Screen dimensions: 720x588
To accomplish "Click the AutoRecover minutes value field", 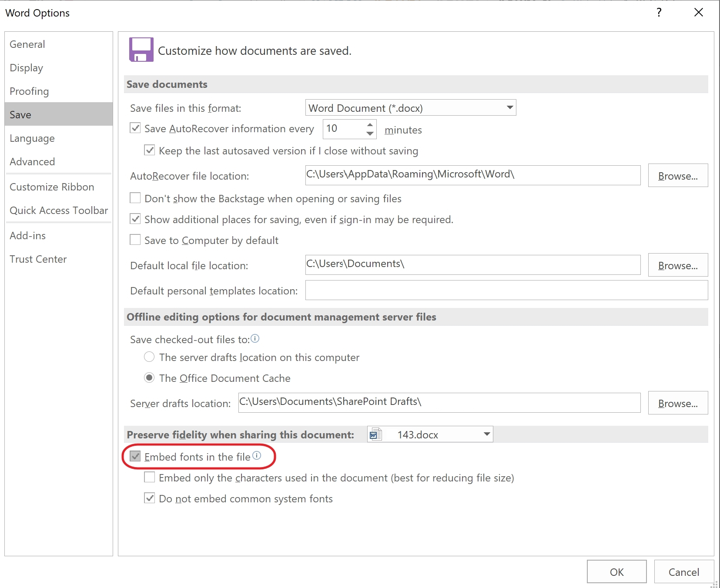I will tap(344, 129).
